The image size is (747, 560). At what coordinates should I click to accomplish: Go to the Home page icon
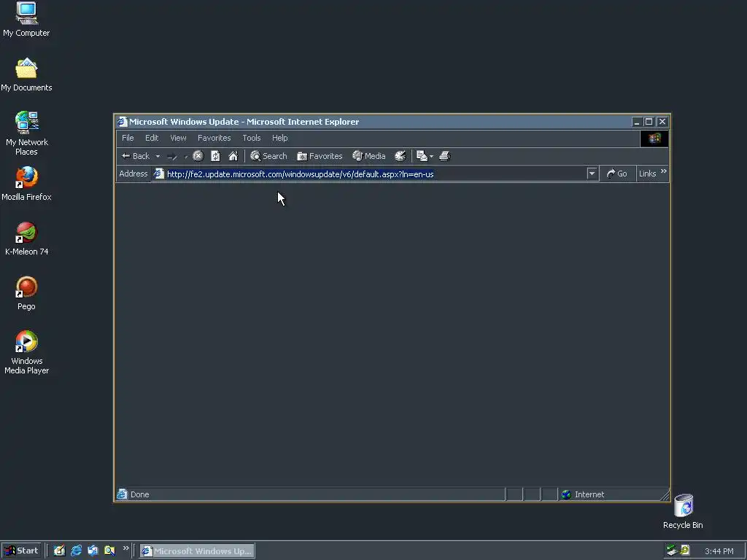(x=233, y=156)
